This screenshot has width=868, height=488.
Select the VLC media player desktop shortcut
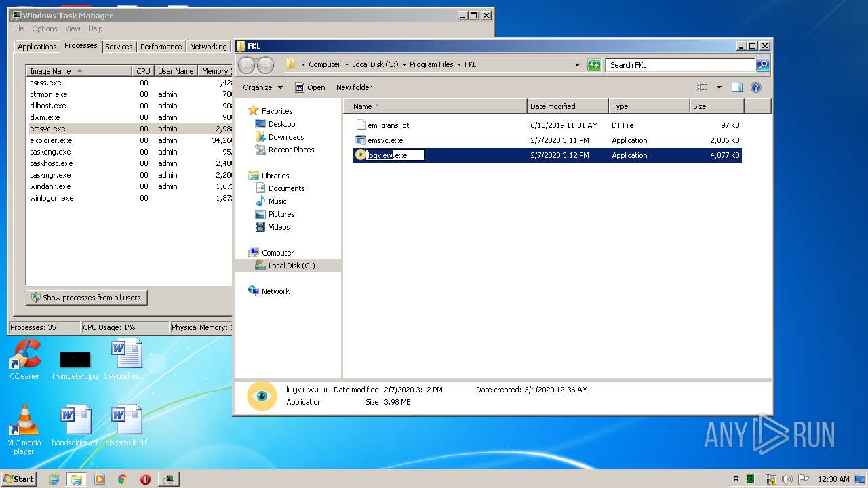pos(24,430)
